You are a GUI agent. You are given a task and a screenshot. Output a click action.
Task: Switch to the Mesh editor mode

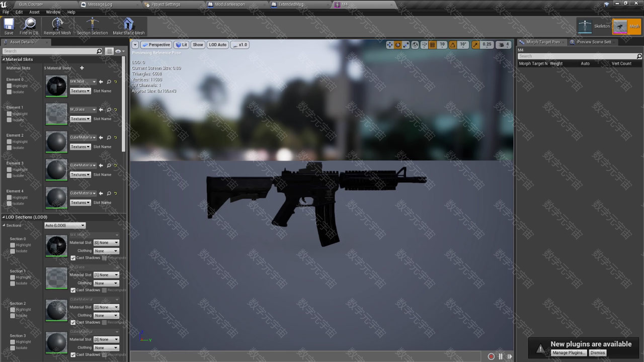point(627,26)
